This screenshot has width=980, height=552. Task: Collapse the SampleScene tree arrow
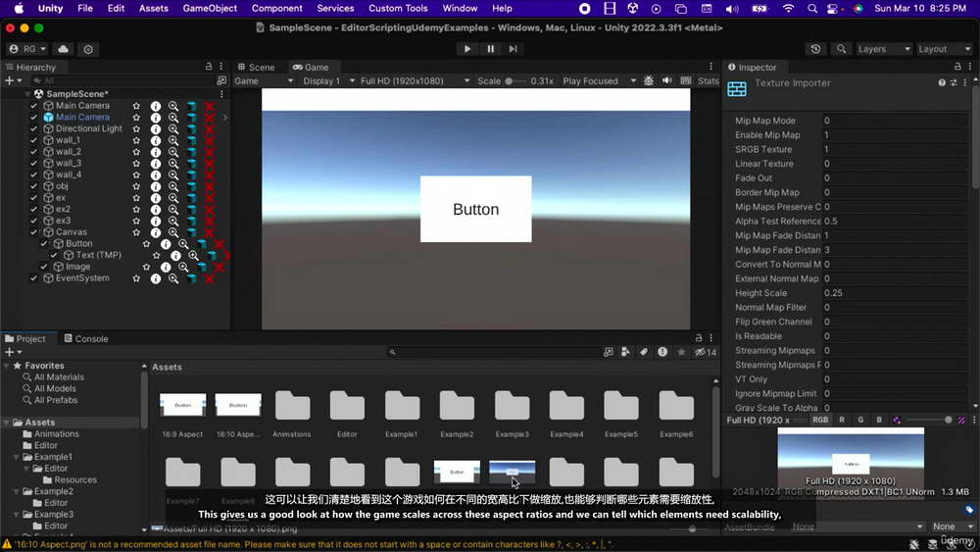tap(26, 94)
